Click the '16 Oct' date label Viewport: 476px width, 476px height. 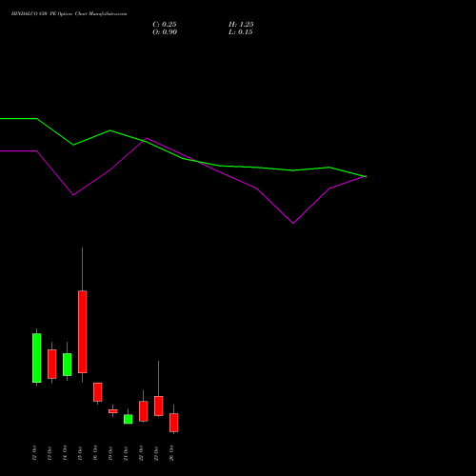pos(95,453)
